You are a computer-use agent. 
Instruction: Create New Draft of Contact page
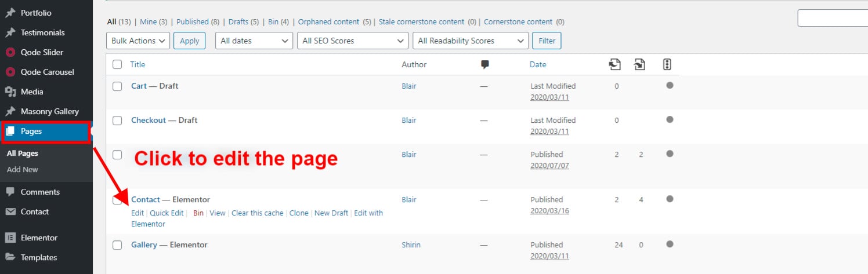tap(331, 213)
